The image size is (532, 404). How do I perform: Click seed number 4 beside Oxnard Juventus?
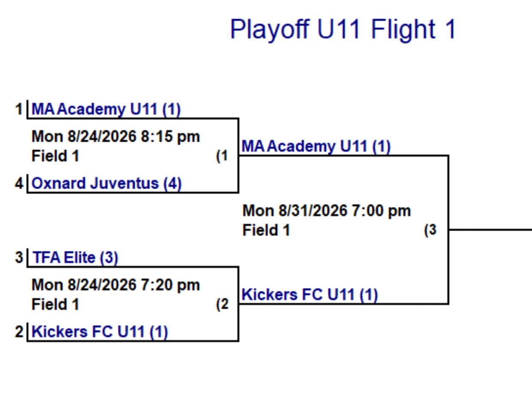pyautogui.click(x=19, y=184)
